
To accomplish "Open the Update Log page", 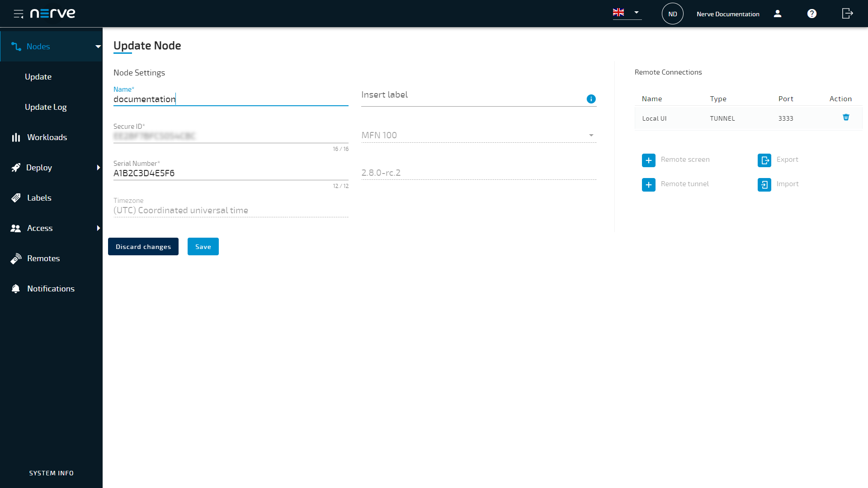I will [x=46, y=107].
